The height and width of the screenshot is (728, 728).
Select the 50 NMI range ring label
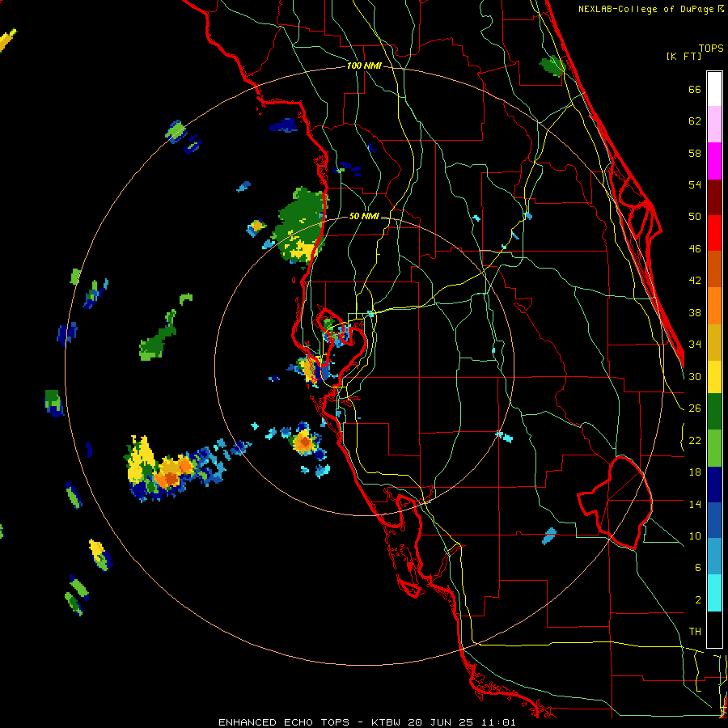pos(364,216)
